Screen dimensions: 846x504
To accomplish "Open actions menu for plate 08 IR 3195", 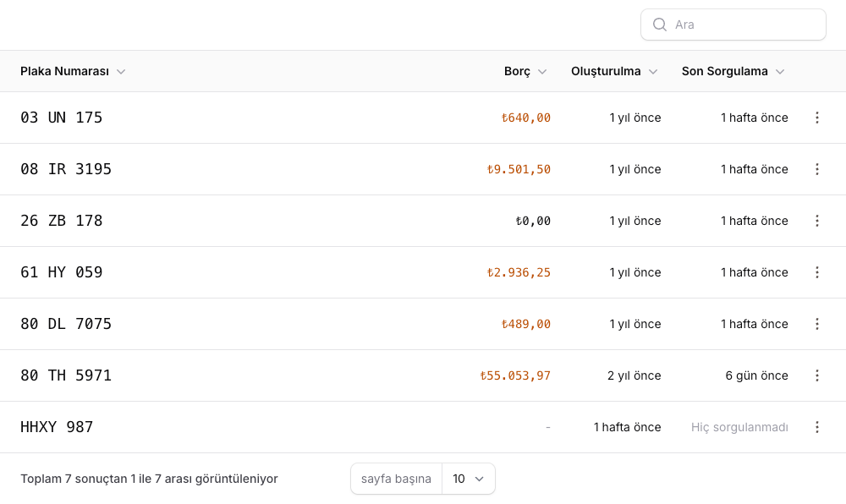I will (x=816, y=169).
